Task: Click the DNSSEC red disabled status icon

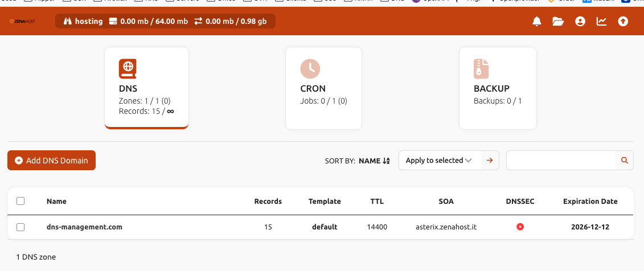Action: [520, 227]
